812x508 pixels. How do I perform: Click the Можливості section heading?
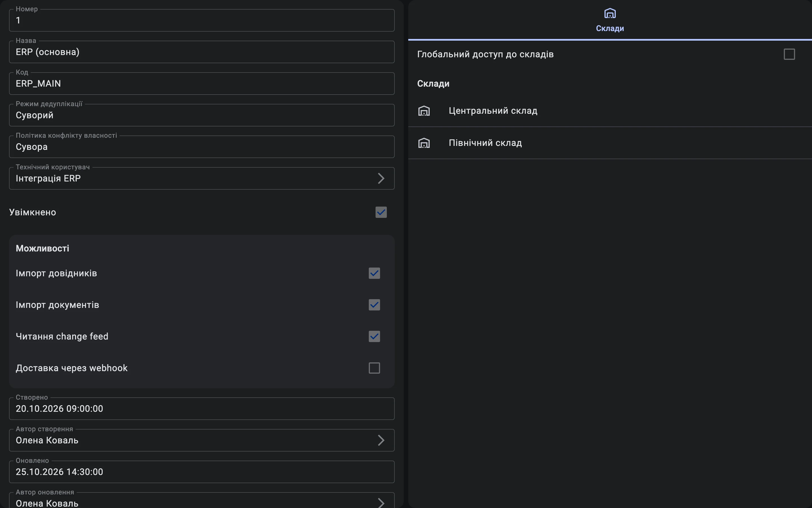[42, 248]
